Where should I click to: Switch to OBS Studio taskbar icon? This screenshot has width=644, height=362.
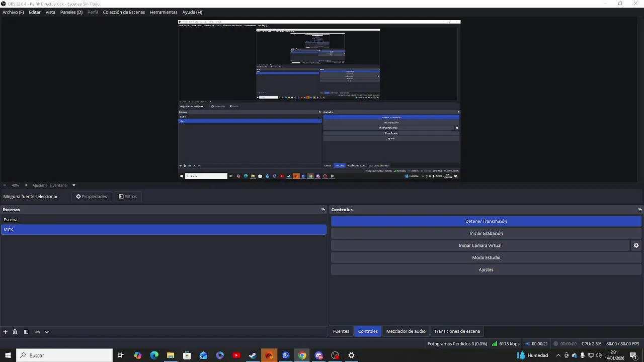coord(335,355)
